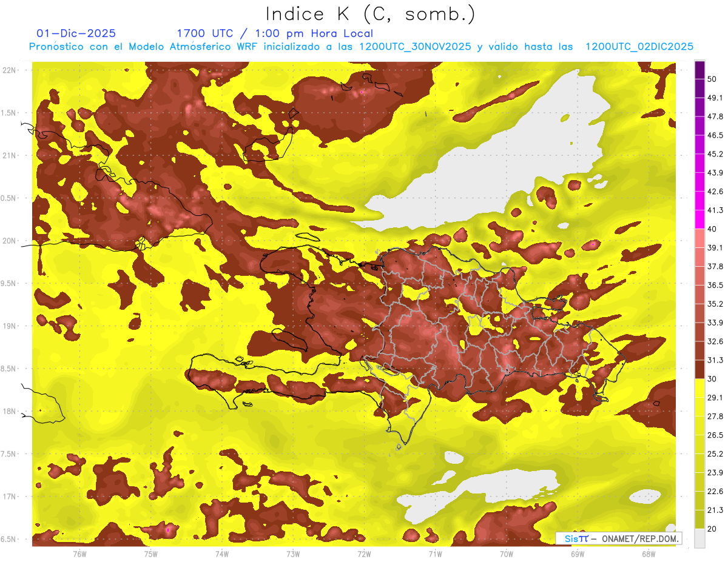Click the colorbar value '46.5'

[715, 135]
